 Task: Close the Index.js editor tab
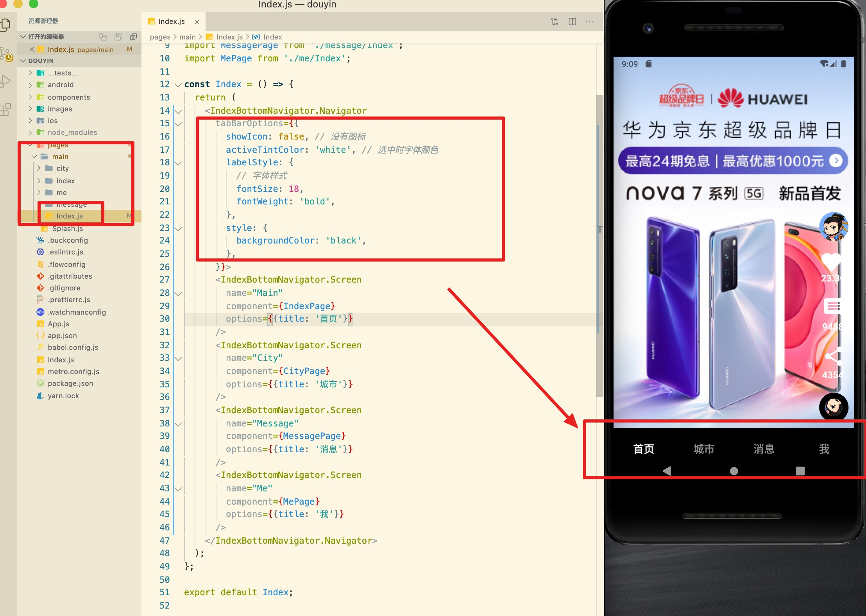pos(197,22)
